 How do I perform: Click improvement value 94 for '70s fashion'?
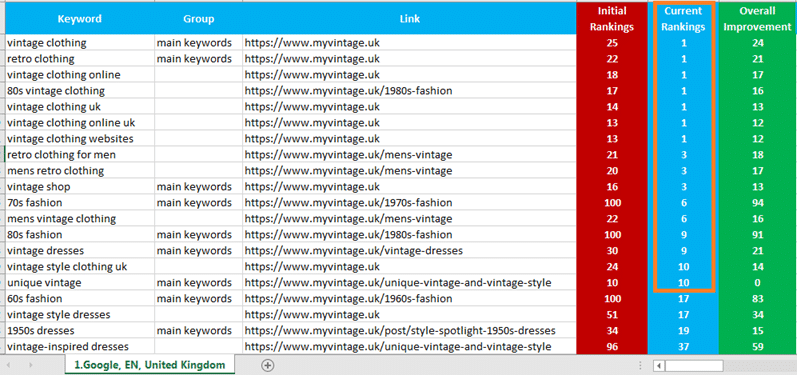(757, 202)
